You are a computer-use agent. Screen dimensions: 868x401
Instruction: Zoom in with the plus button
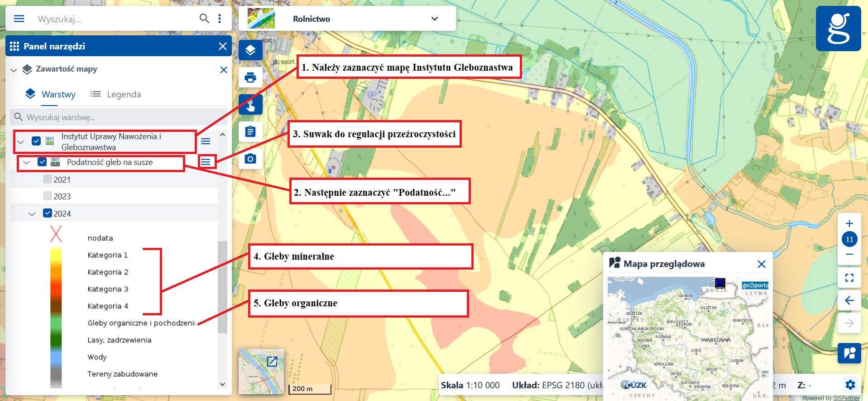[x=849, y=223]
